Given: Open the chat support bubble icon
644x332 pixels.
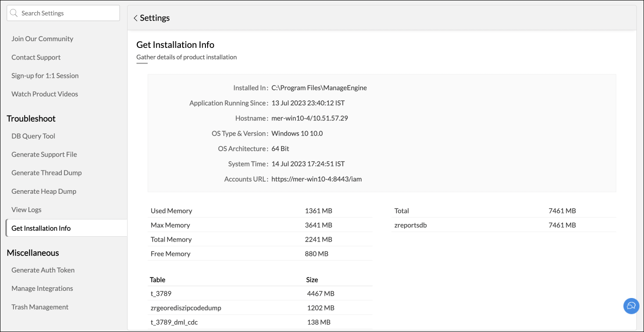Looking at the screenshot, I should click(631, 306).
